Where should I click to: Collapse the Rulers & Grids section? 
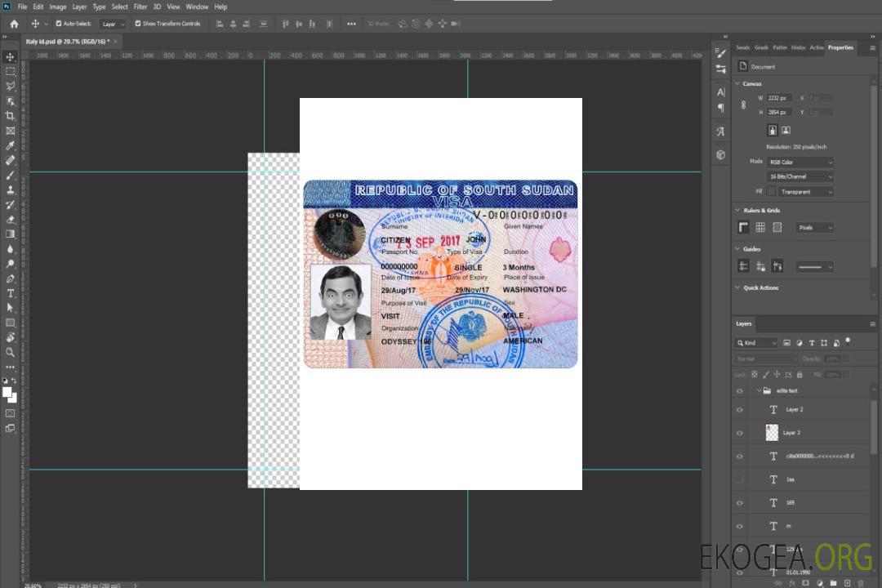(x=737, y=210)
